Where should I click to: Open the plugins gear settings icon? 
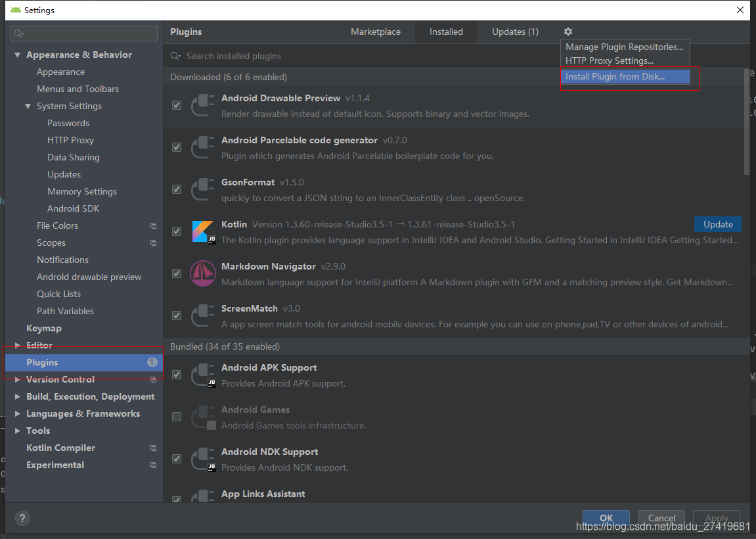tap(568, 32)
